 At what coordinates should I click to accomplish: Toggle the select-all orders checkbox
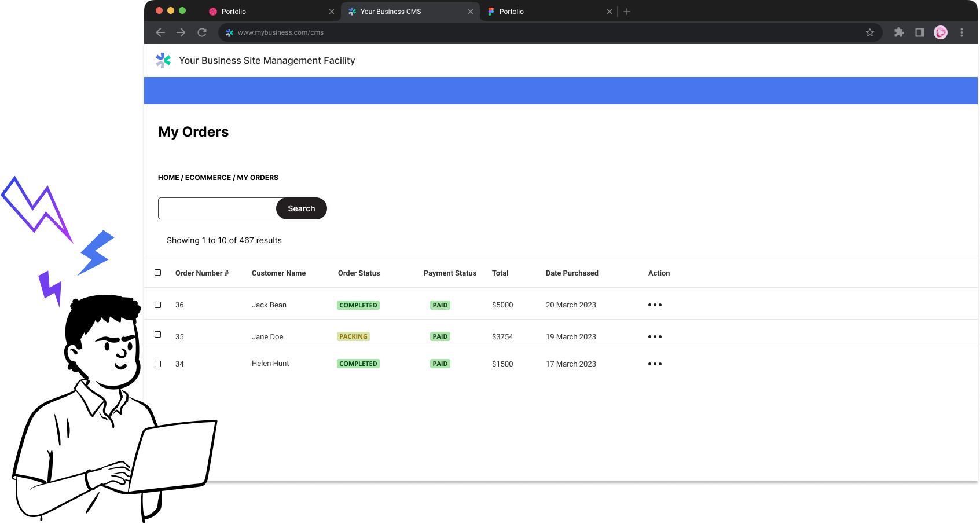(x=157, y=273)
